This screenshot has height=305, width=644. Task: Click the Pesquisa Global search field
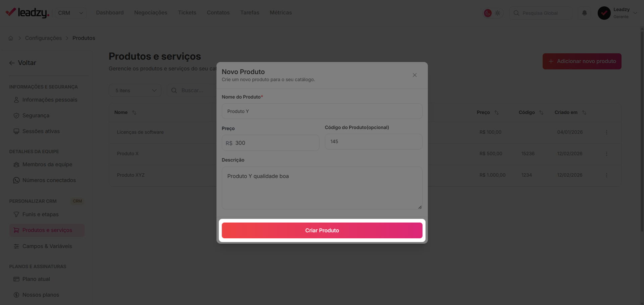540,13
